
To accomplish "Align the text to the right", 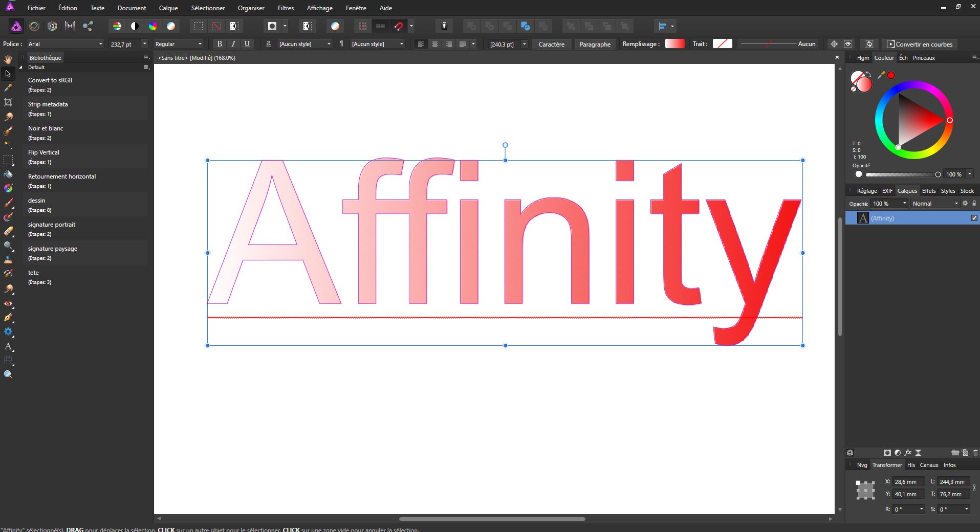I will point(449,44).
